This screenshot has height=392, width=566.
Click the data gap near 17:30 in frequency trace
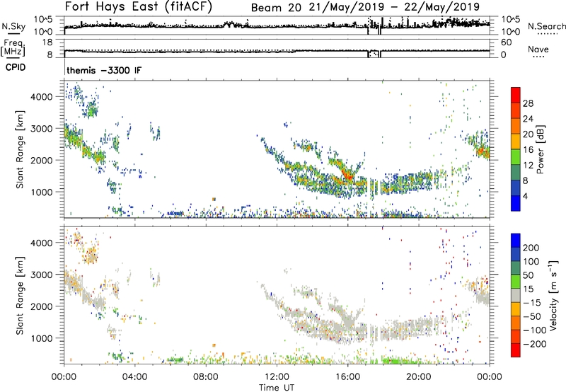pyautogui.click(x=374, y=53)
